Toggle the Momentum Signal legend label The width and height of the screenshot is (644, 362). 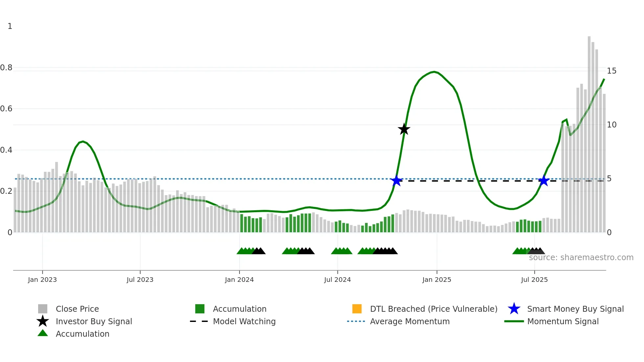pyautogui.click(x=563, y=321)
